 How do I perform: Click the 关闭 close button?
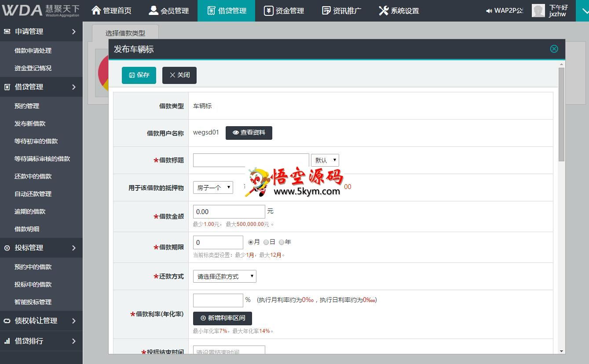(x=179, y=75)
